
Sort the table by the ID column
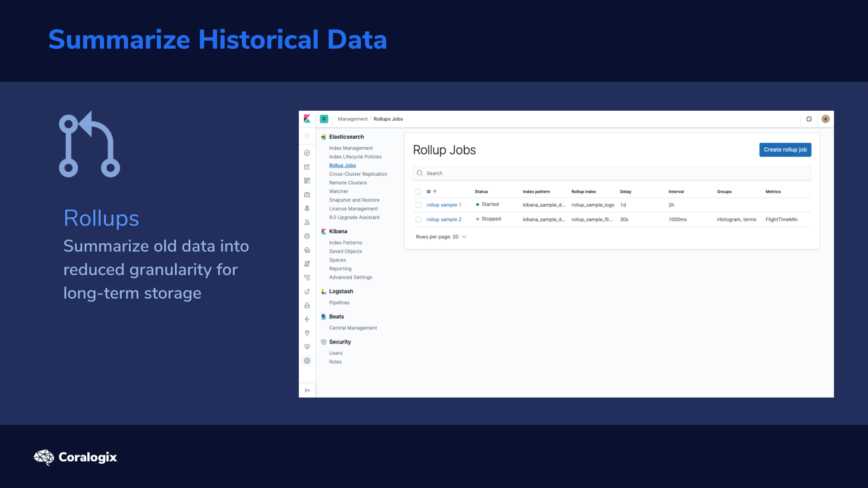(431, 192)
